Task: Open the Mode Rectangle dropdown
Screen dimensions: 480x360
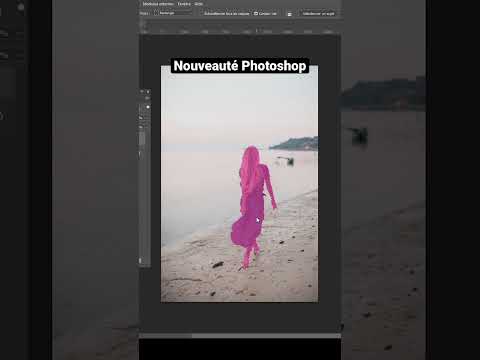Action: coord(173,13)
